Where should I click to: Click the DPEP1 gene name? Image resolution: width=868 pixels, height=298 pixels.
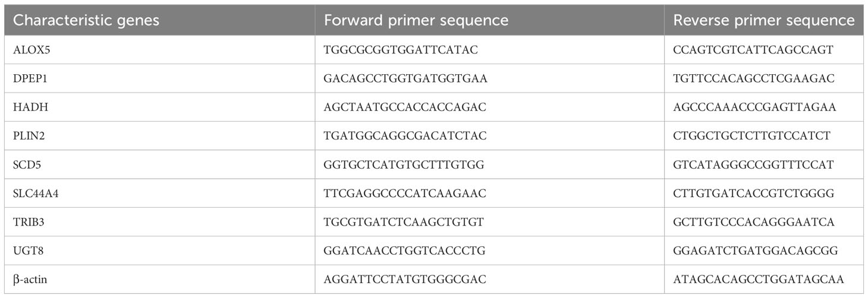point(29,78)
